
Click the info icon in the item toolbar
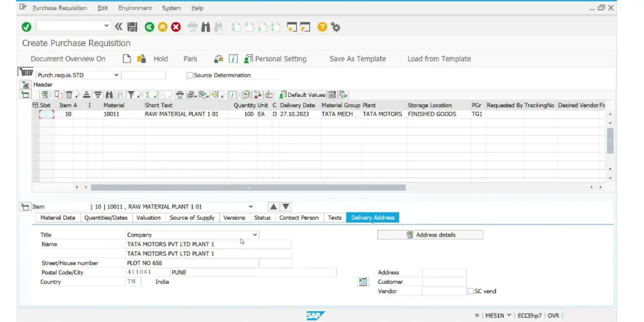point(232,95)
